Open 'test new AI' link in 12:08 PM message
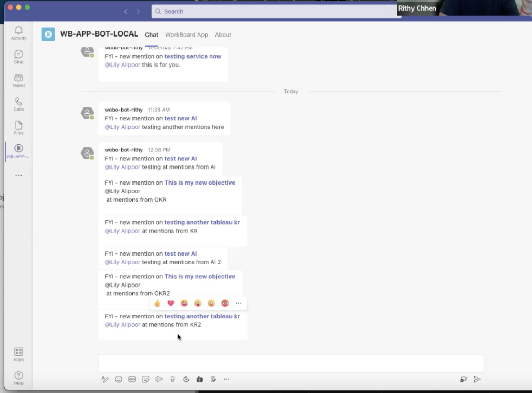This screenshot has height=393, width=532. pyautogui.click(x=181, y=159)
